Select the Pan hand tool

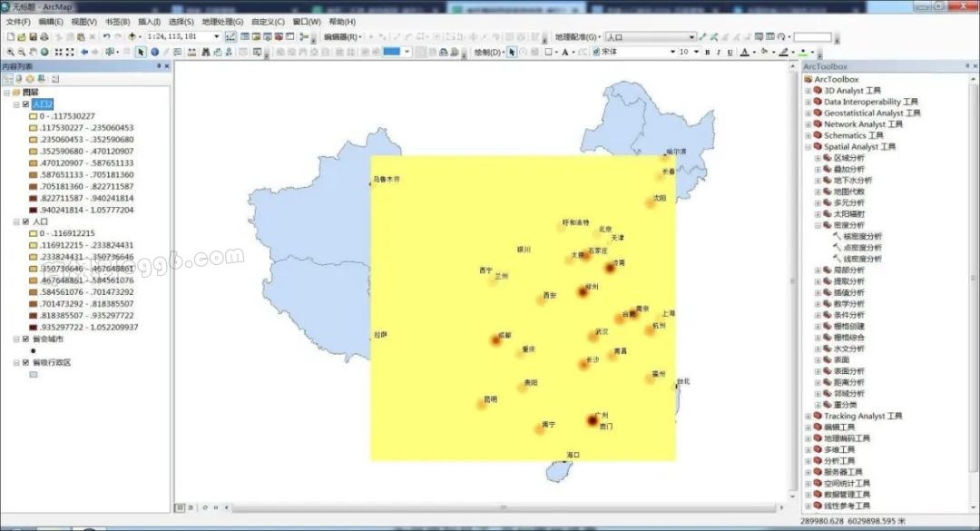coord(33,53)
